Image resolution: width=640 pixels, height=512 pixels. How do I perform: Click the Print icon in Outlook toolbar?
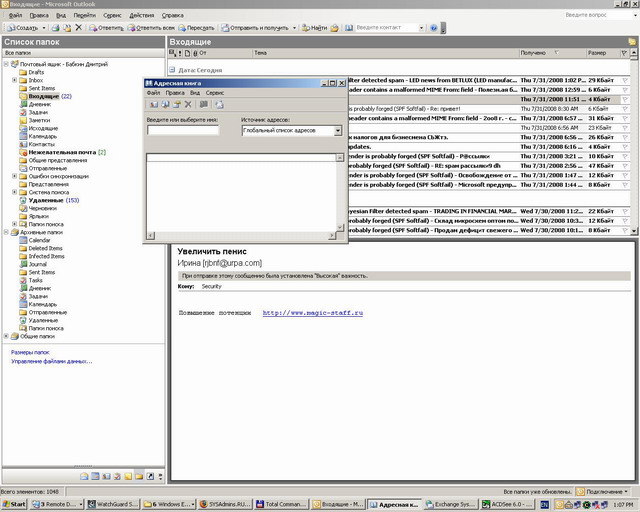coord(56,28)
